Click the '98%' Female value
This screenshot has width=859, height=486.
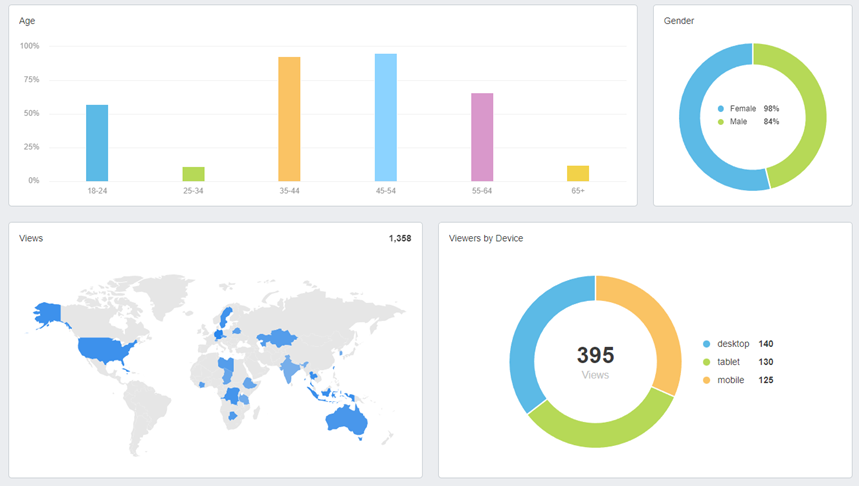(771, 108)
